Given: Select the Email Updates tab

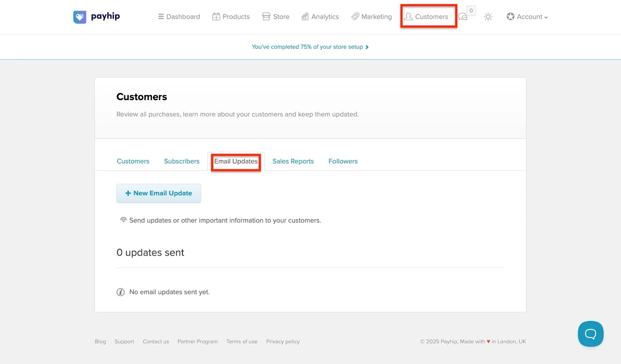Looking at the screenshot, I should (236, 161).
